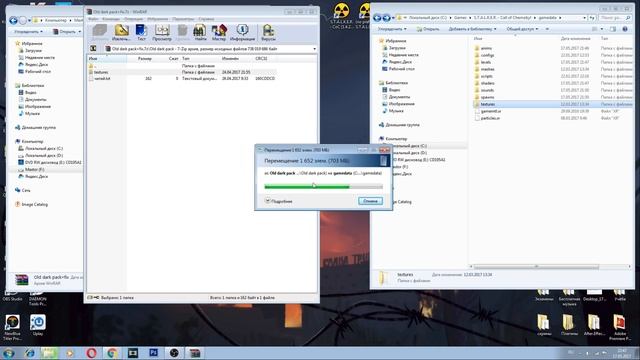The width and height of the screenshot is (640, 360).
Task: Click refresh button beside gamedata address bar
Action: [592, 18]
